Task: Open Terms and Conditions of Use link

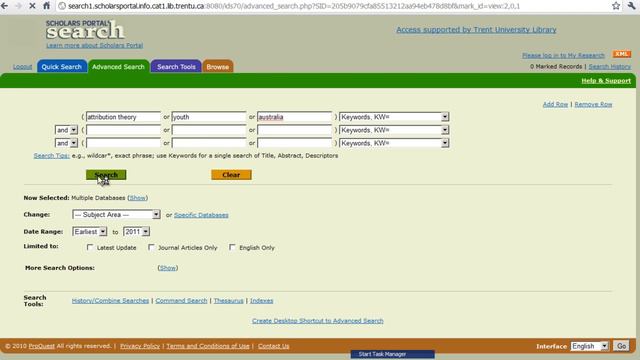Action: click(x=208, y=346)
